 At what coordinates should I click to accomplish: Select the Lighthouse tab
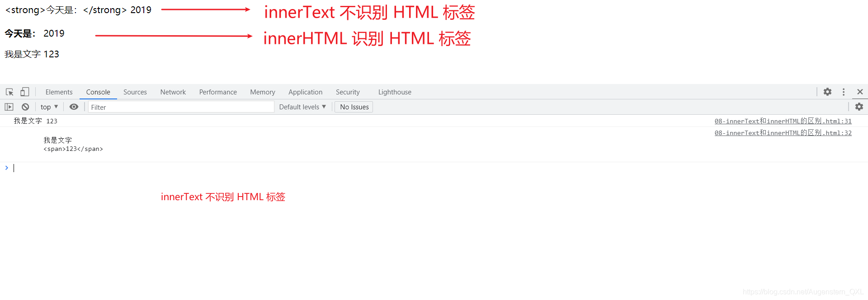point(395,92)
